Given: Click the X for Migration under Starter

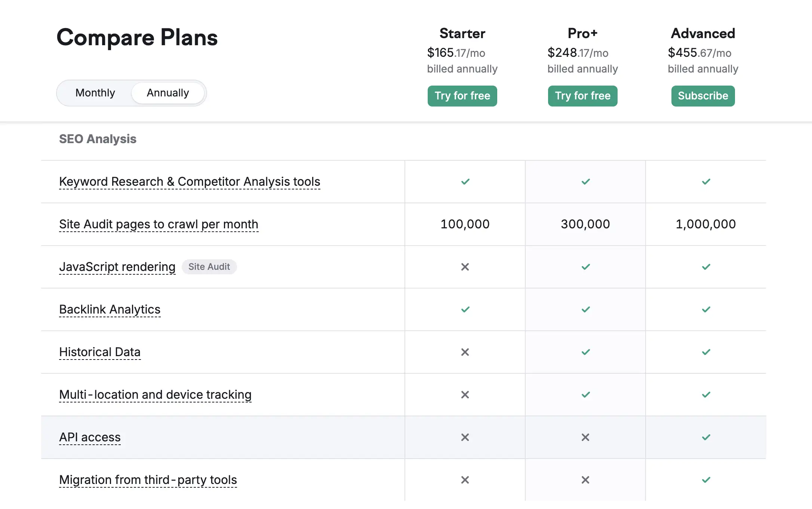Looking at the screenshot, I should (x=465, y=479).
